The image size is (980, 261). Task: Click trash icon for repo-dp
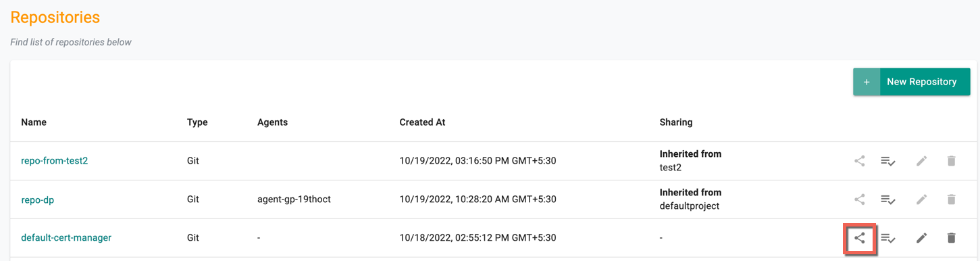pyautogui.click(x=951, y=199)
